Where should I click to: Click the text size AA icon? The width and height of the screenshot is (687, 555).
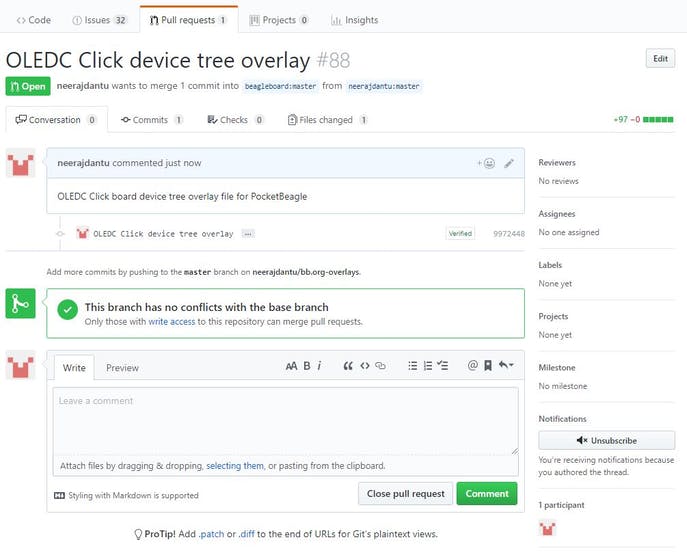point(291,366)
